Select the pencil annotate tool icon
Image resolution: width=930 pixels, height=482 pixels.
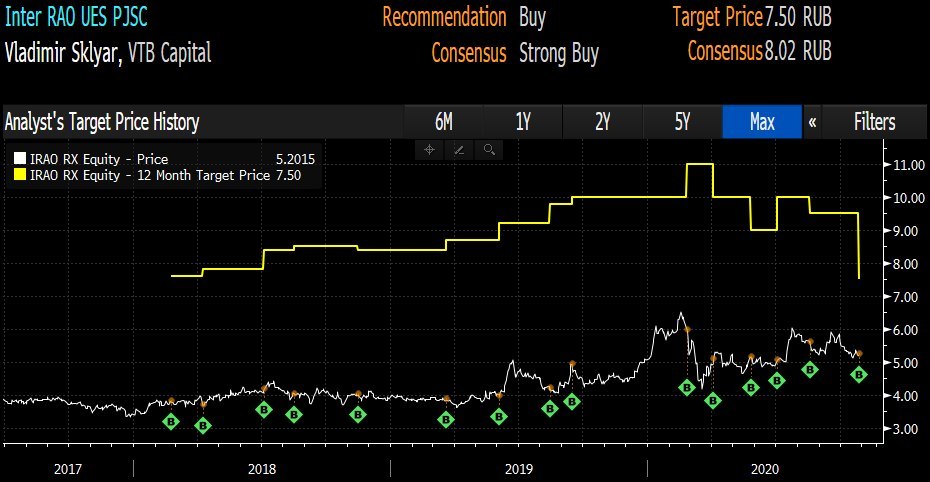[459, 150]
